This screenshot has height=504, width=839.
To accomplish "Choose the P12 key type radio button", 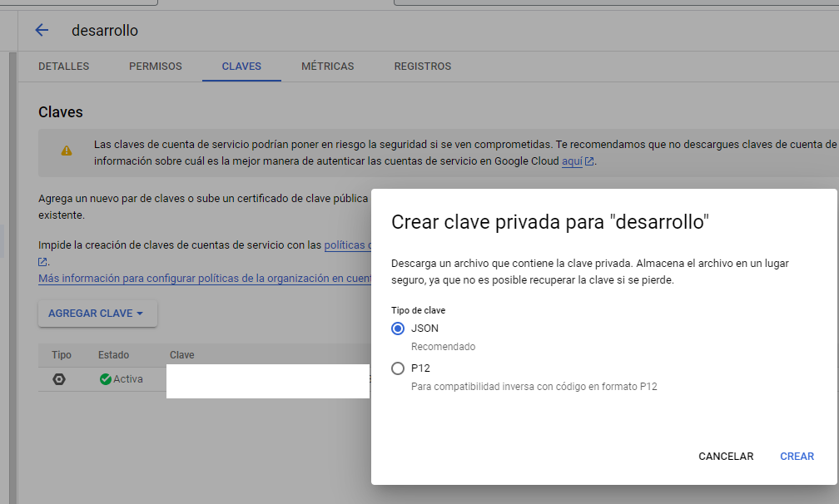I will [x=398, y=368].
